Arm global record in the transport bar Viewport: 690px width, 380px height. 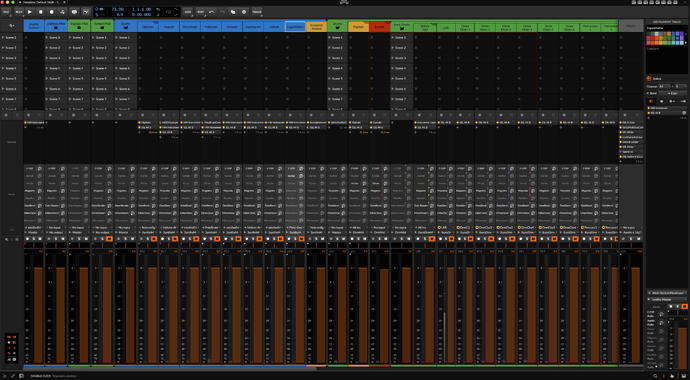pyautogui.click(x=51, y=12)
